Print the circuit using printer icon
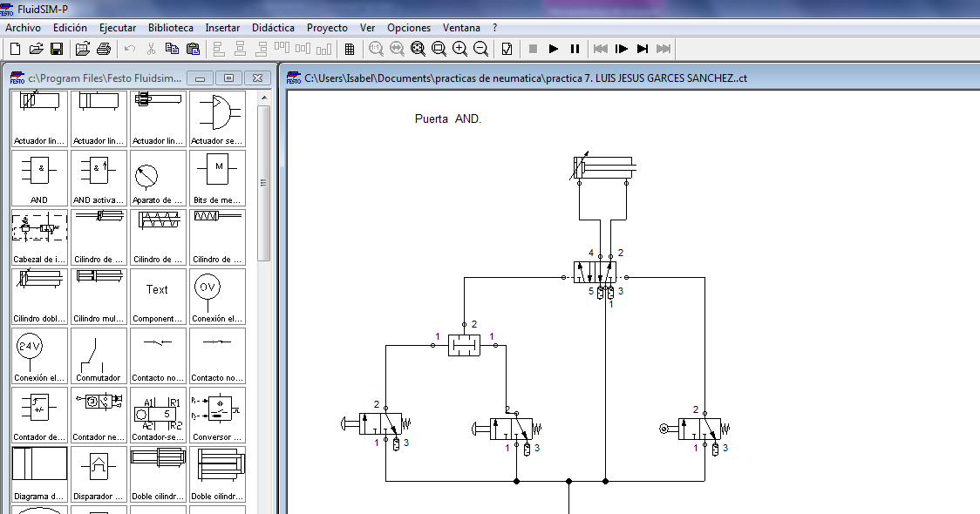The height and width of the screenshot is (514, 980). pyautogui.click(x=104, y=49)
